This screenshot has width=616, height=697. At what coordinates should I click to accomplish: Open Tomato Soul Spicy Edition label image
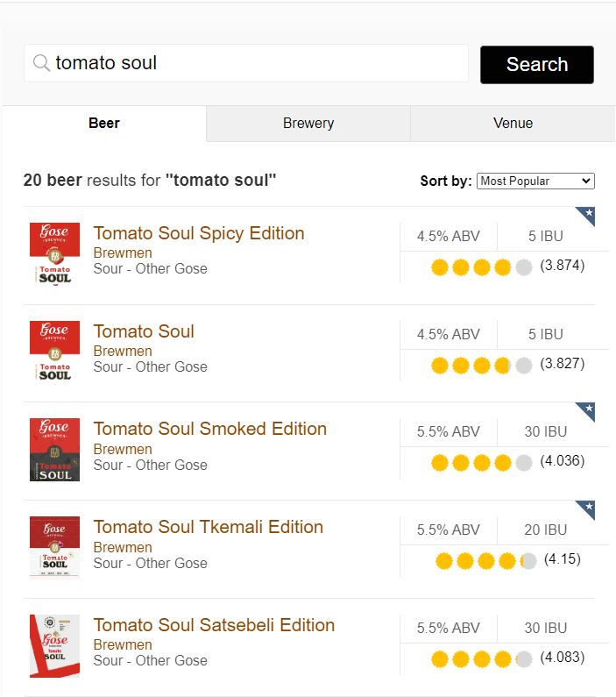(54, 254)
